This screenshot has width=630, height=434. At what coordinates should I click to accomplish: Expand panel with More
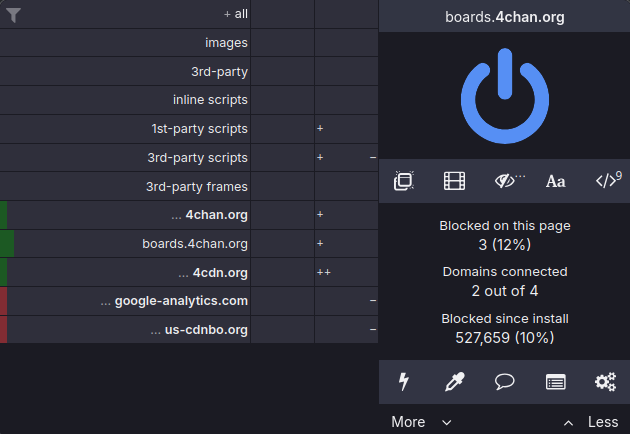tap(421, 422)
